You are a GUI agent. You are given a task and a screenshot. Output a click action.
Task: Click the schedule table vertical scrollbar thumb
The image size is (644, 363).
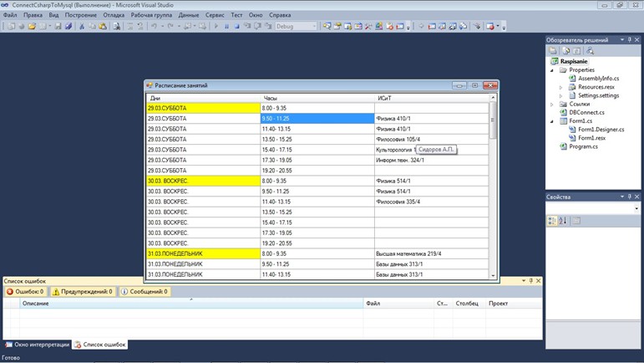pos(493,120)
